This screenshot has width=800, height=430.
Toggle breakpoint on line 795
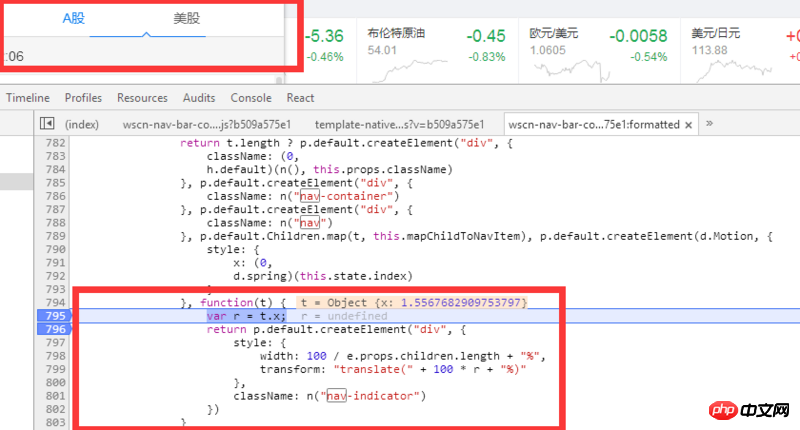coord(54,316)
